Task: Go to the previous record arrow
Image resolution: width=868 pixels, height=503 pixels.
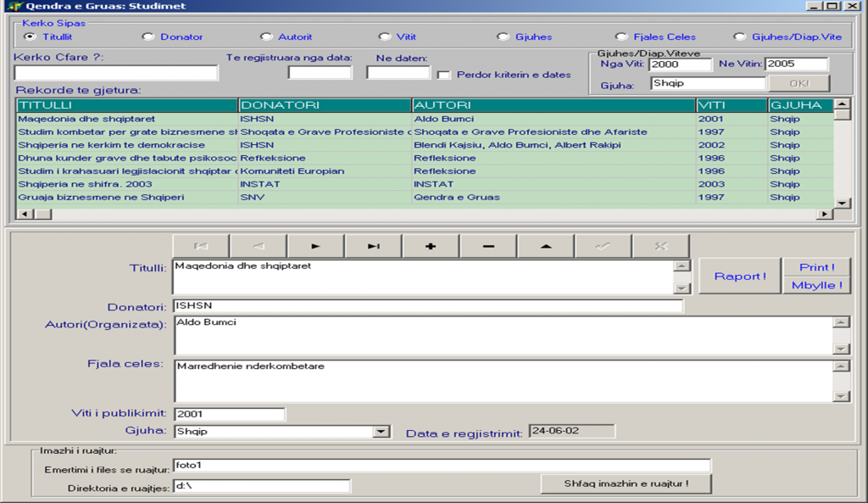Action: pyautogui.click(x=259, y=246)
